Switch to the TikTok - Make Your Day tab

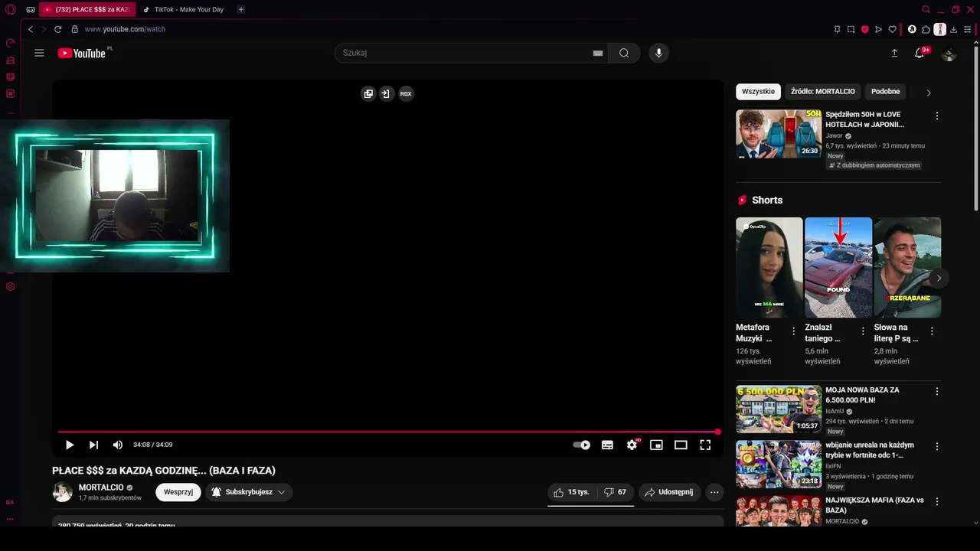184,10
